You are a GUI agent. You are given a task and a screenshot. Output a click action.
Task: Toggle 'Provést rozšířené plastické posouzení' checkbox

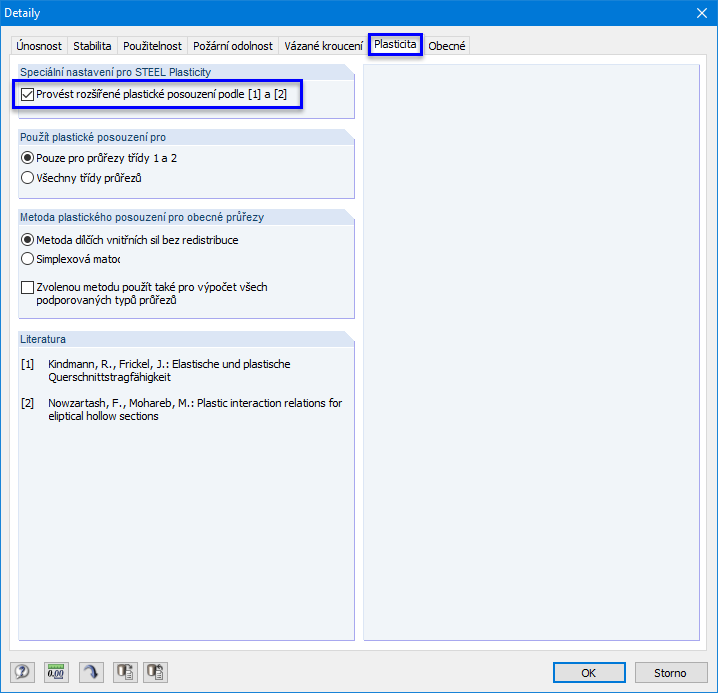[27, 94]
